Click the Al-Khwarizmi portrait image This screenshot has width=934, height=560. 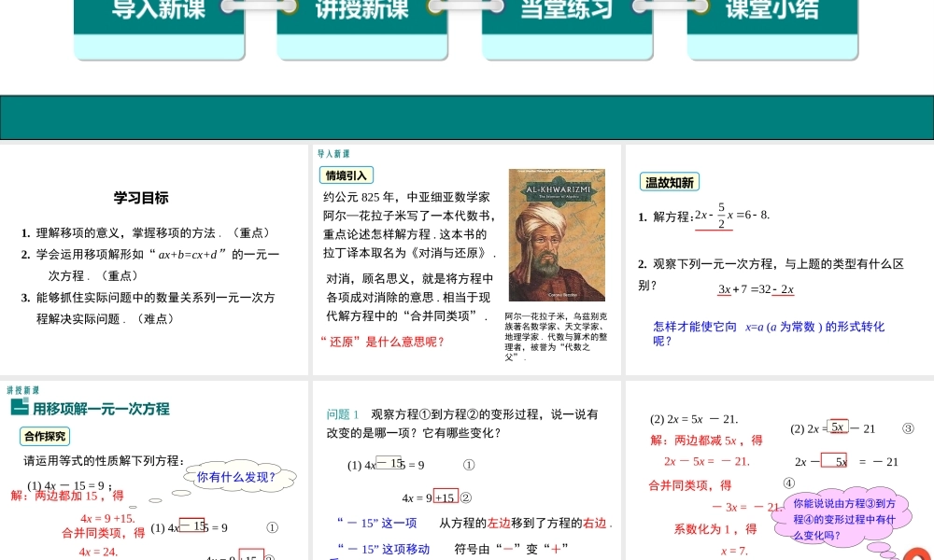[x=557, y=235]
